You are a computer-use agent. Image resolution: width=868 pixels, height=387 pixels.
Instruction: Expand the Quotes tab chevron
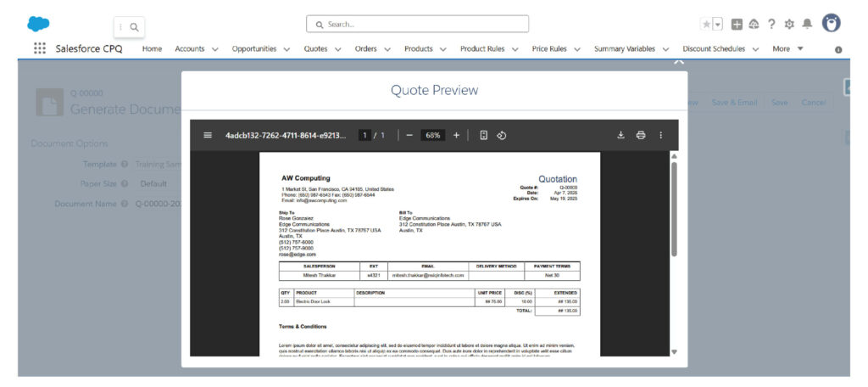pos(337,49)
